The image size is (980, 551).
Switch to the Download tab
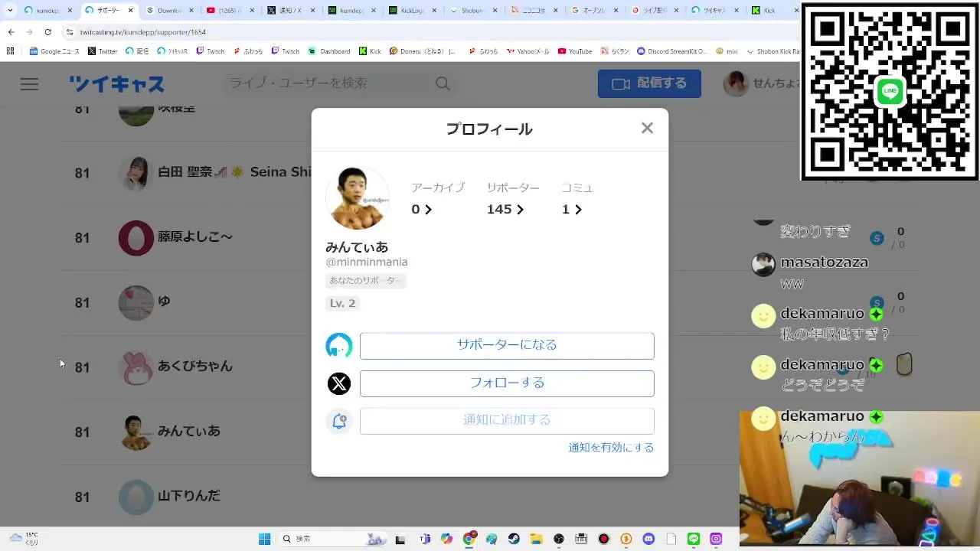pyautogui.click(x=169, y=11)
